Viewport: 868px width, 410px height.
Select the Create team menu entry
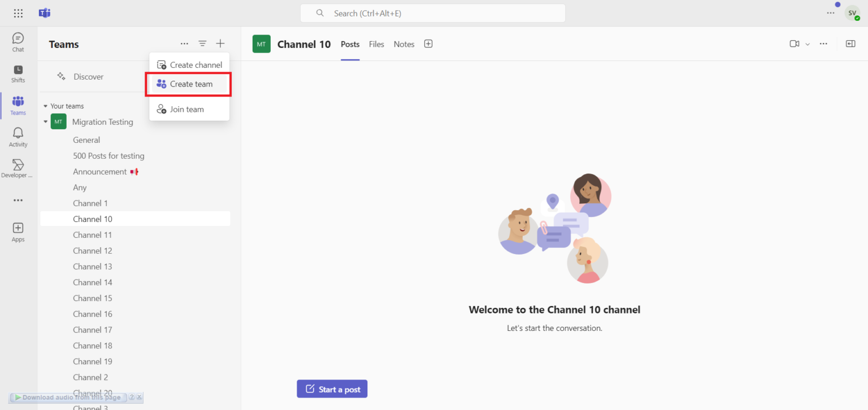(190, 84)
